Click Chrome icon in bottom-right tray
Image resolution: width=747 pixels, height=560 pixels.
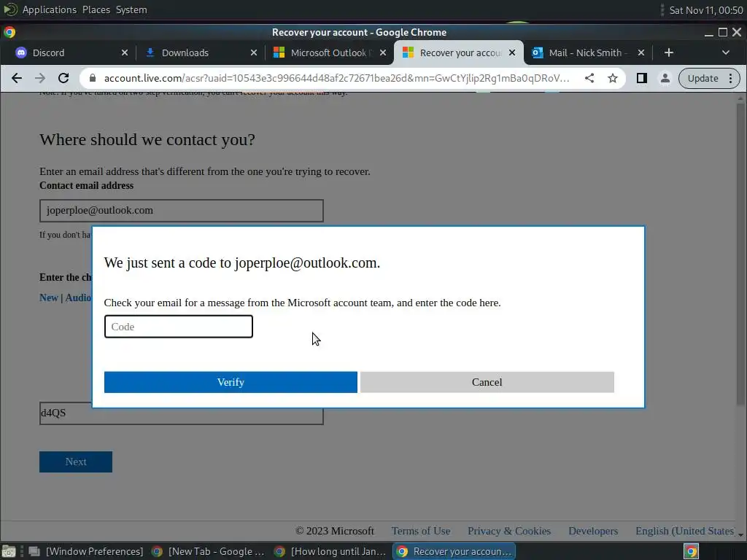[x=691, y=551]
